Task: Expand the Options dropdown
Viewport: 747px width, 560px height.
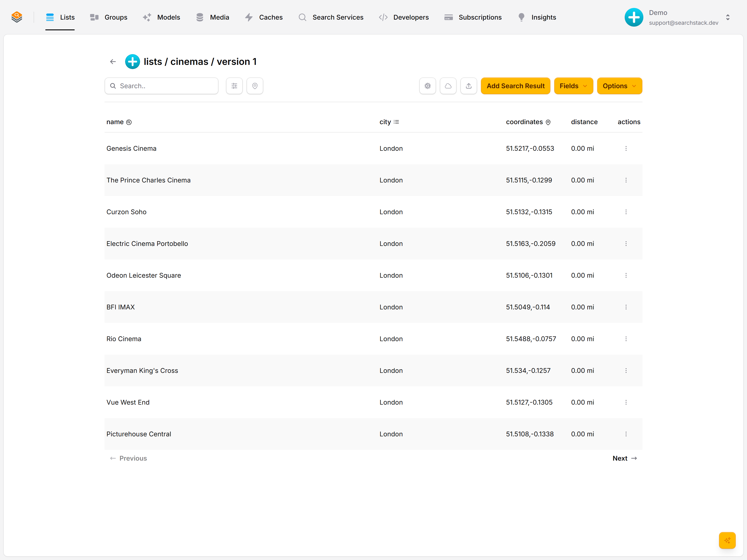Action: coord(619,86)
